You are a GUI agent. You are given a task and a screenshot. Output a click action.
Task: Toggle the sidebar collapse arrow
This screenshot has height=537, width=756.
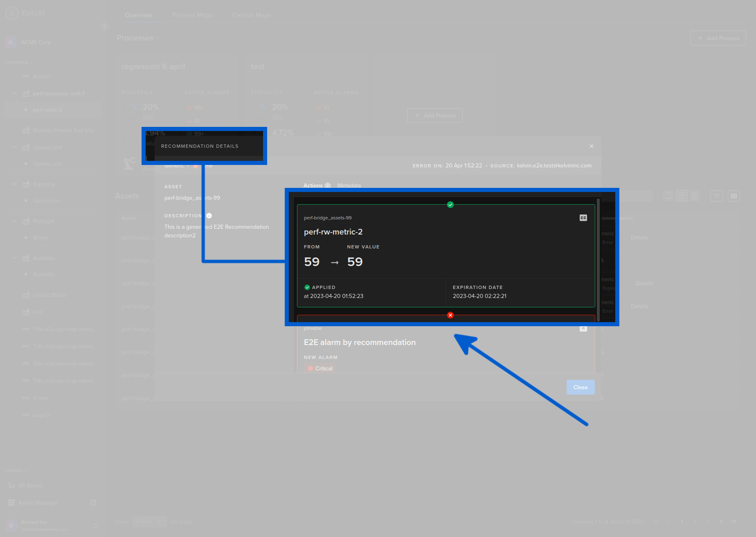click(x=105, y=26)
